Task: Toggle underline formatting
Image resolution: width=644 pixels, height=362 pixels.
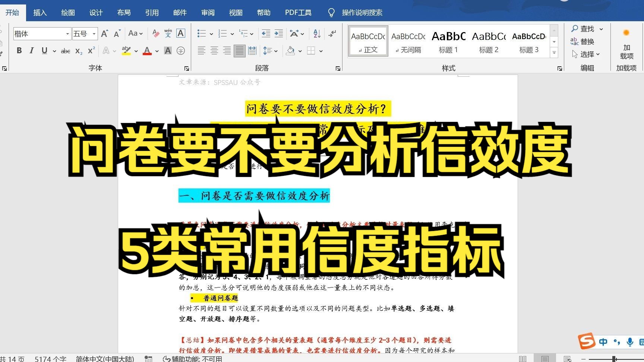Action: (x=44, y=51)
